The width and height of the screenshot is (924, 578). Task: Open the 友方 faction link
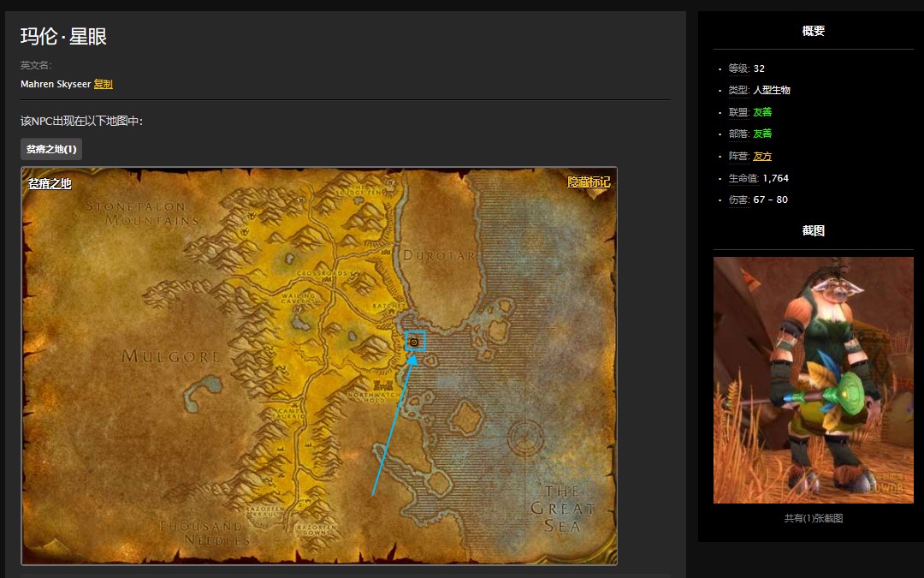pyautogui.click(x=762, y=156)
